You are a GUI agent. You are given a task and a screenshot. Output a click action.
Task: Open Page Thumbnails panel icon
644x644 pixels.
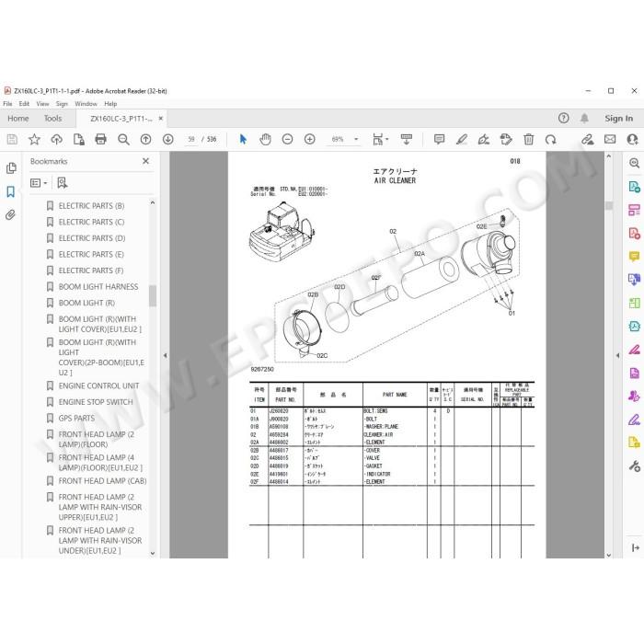pos(11,168)
